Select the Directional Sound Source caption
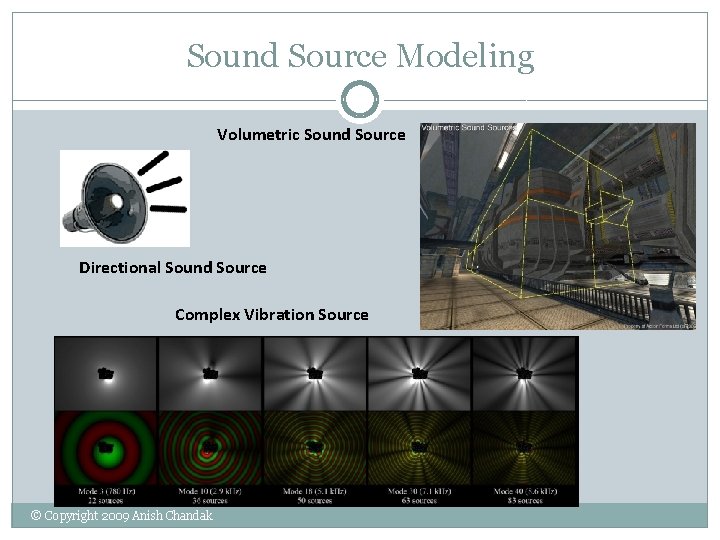 (173, 268)
